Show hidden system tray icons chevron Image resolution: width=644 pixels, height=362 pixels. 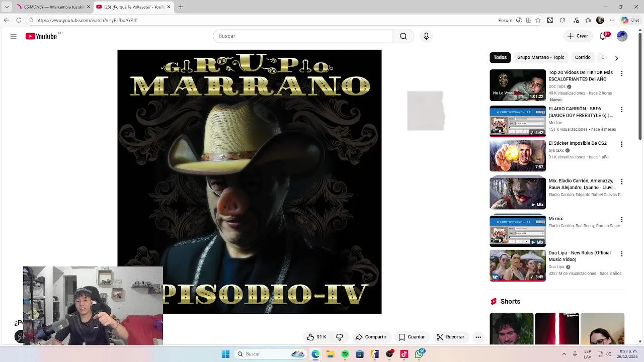563,354
